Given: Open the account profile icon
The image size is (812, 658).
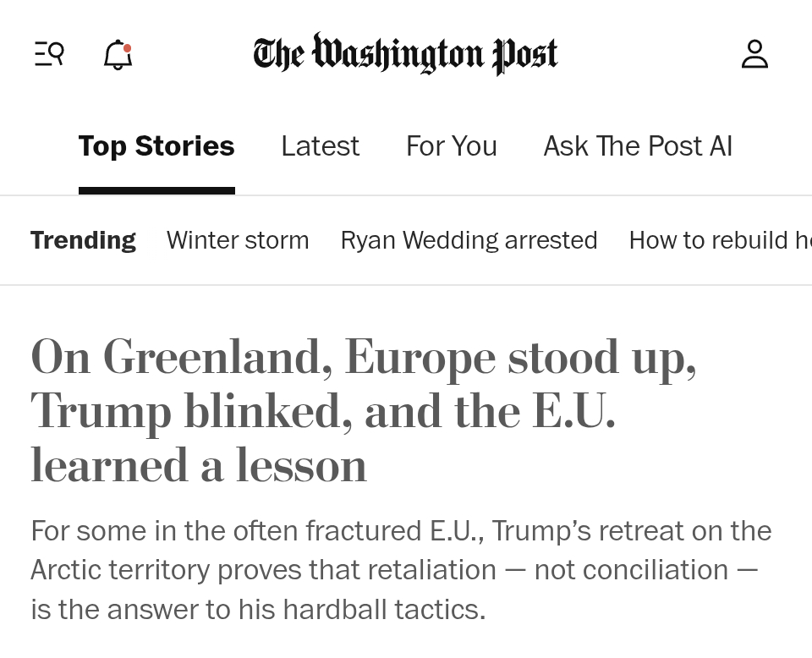Looking at the screenshot, I should [754, 55].
